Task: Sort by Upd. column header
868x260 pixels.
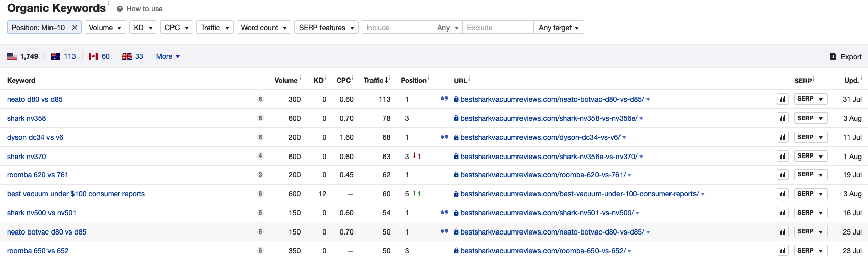Action: (851, 80)
